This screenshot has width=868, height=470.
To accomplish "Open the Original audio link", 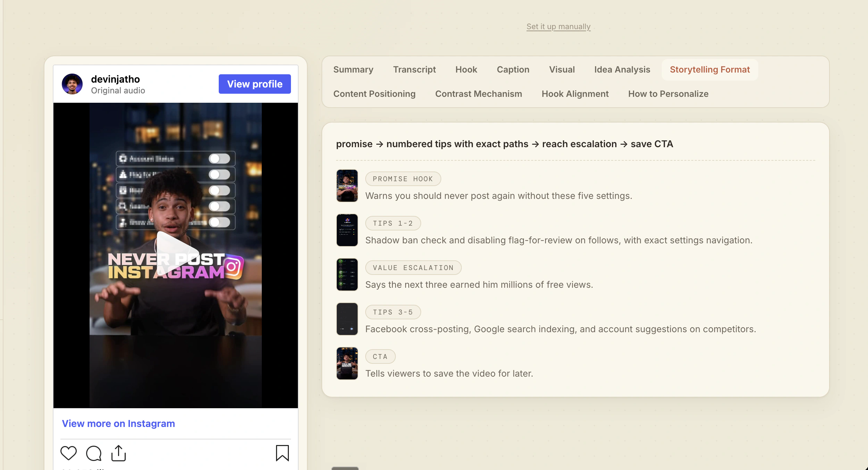I will tap(118, 90).
